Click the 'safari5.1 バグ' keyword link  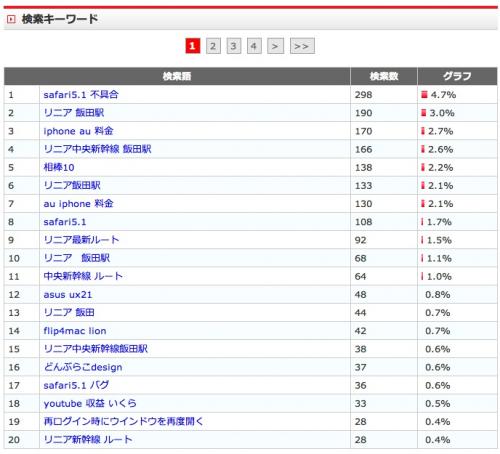coord(76,385)
